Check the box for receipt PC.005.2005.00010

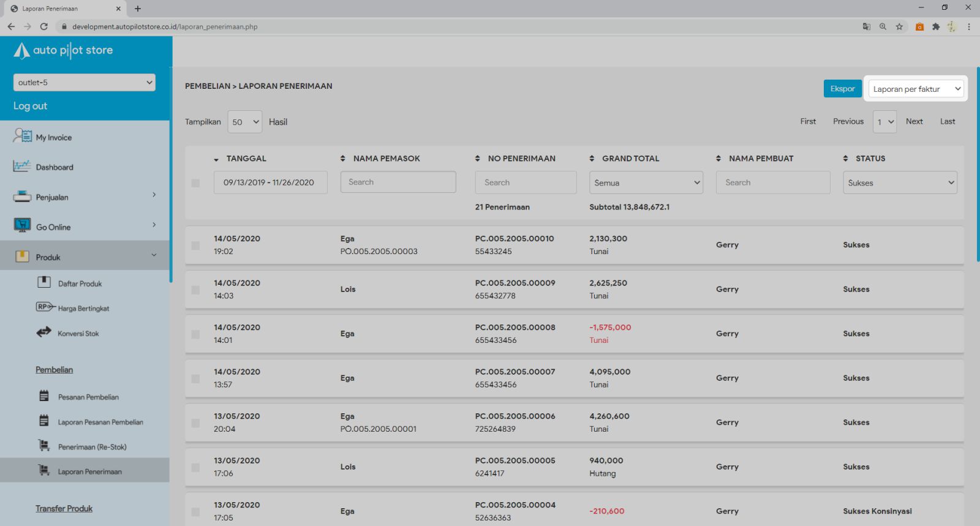[x=195, y=246]
